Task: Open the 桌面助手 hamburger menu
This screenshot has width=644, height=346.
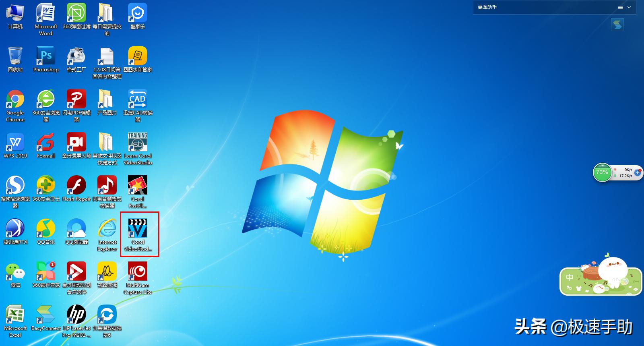Action: tap(620, 7)
